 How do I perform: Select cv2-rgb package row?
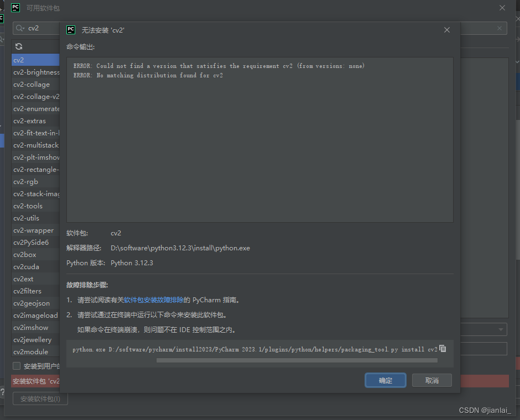click(x=35, y=181)
